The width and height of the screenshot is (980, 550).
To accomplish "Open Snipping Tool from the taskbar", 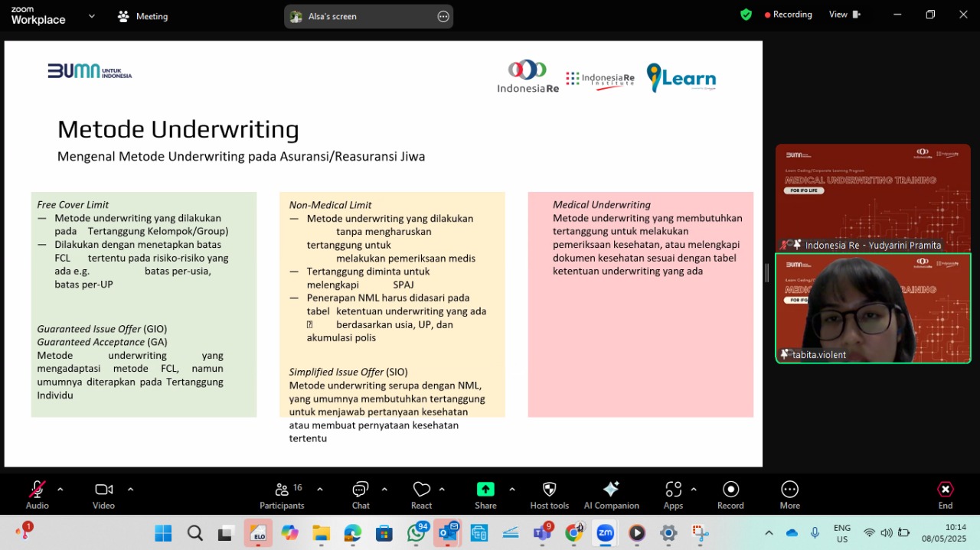I will tap(700, 532).
